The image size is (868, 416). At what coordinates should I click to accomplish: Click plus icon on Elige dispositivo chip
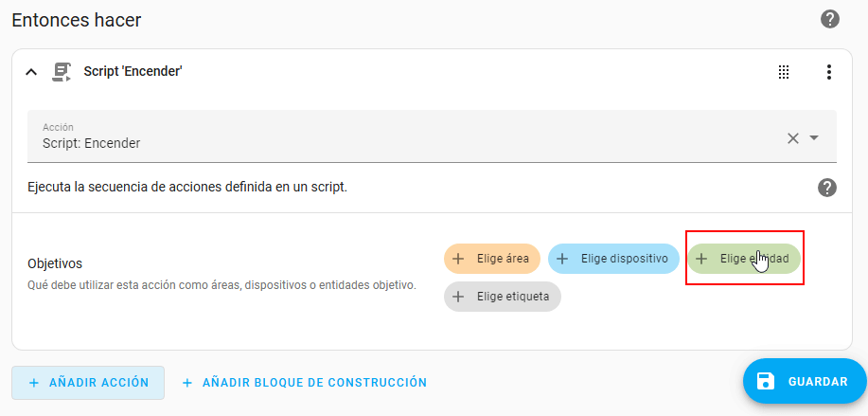[x=562, y=259]
